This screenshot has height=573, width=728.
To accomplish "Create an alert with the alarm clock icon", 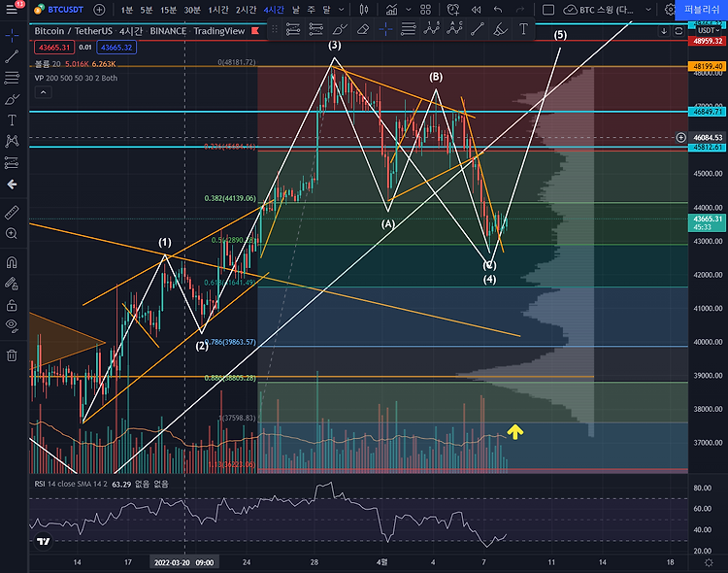I will [x=452, y=10].
